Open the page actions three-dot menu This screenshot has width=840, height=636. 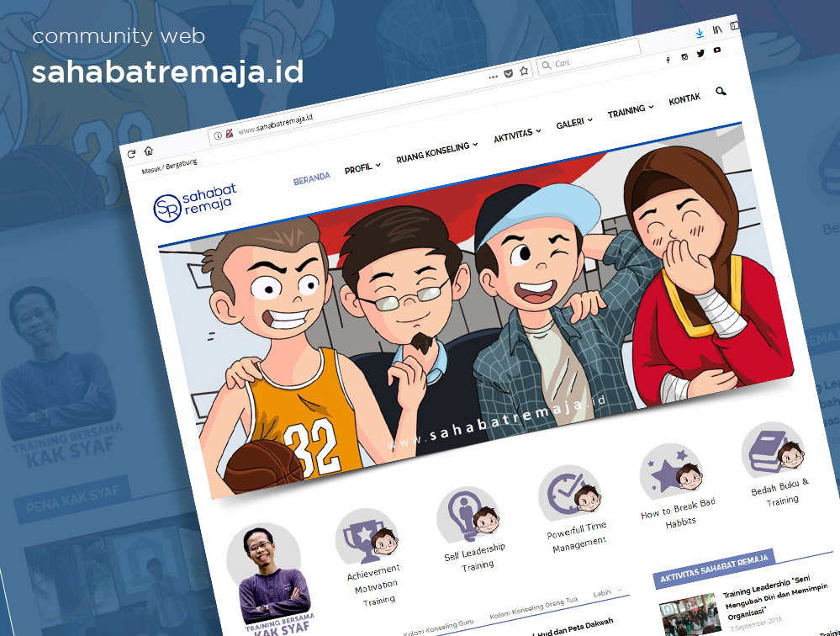pos(493,77)
